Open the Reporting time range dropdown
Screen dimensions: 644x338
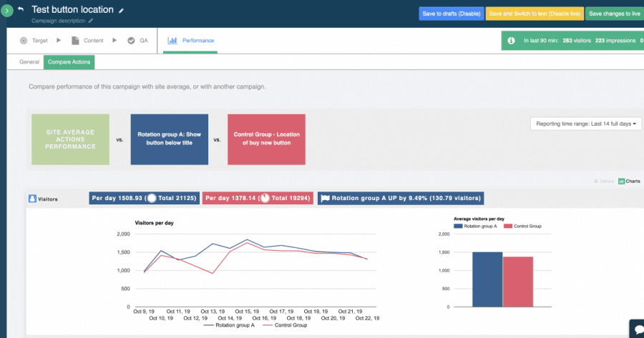click(x=586, y=124)
